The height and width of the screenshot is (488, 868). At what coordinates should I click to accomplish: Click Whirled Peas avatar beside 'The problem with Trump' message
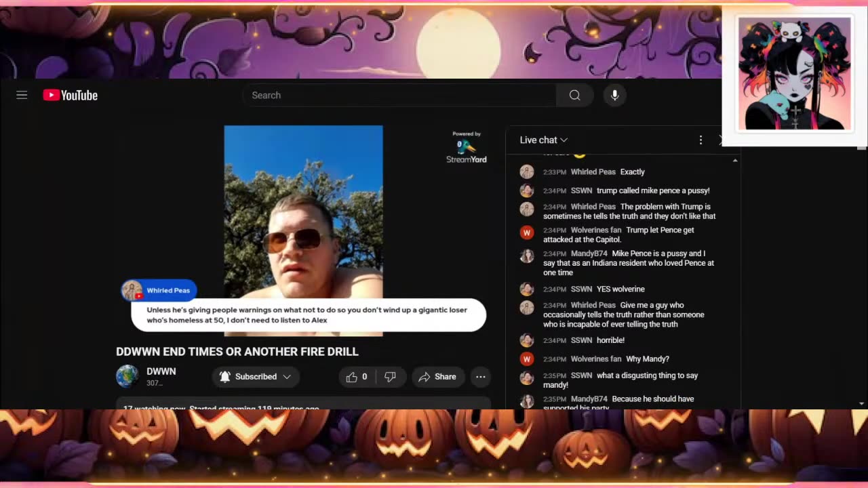[527, 209]
